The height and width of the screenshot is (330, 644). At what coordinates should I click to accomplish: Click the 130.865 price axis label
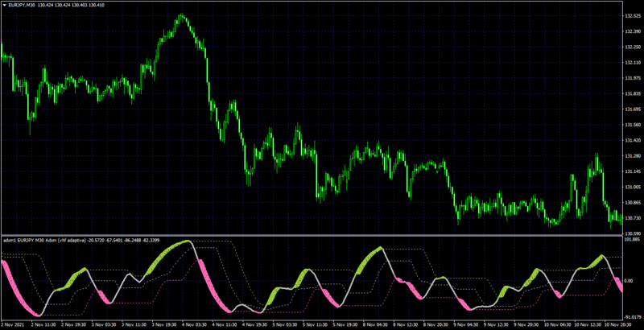click(x=632, y=203)
